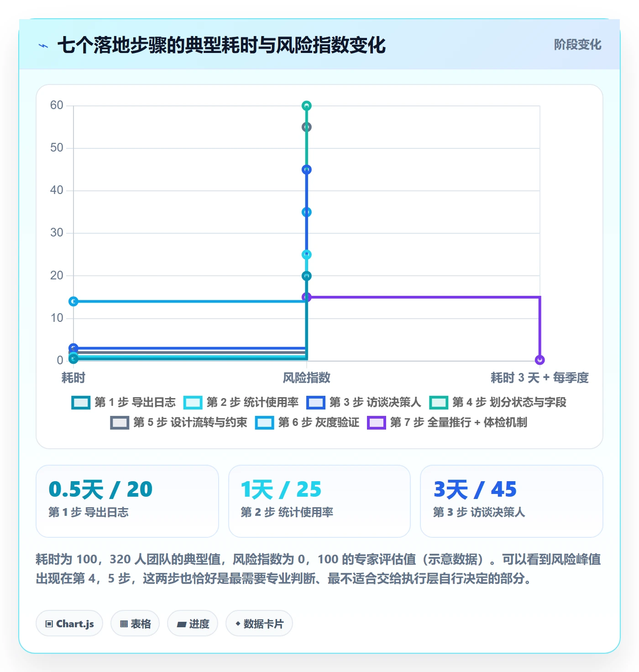Click the 数据卡片 tag
The image size is (639, 672).
point(259,623)
